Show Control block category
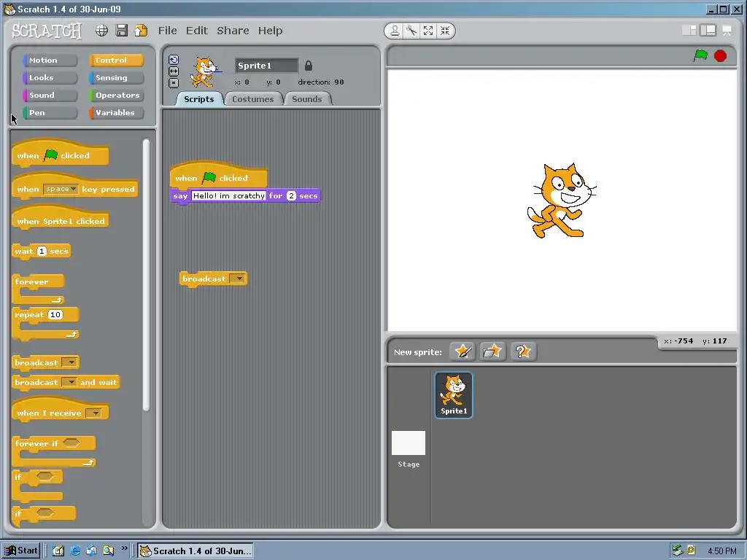Image resolution: width=747 pixels, height=560 pixels. 116,60
